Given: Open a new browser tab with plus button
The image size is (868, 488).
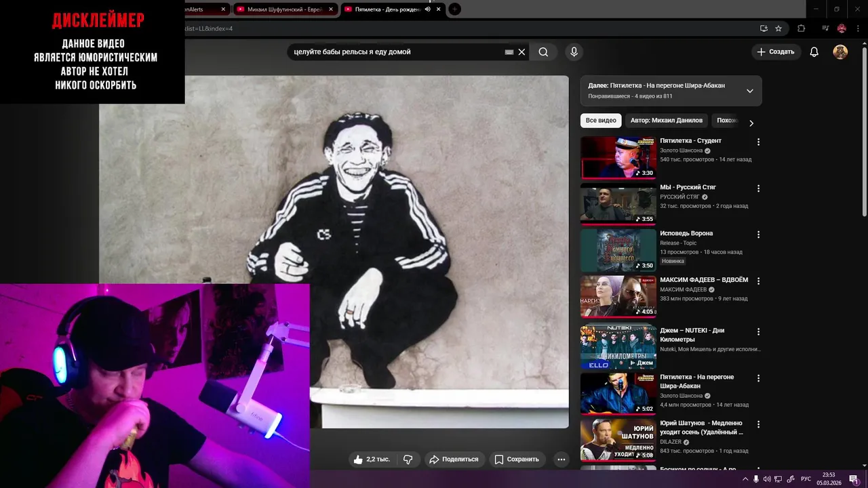Looking at the screenshot, I should click(455, 9).
